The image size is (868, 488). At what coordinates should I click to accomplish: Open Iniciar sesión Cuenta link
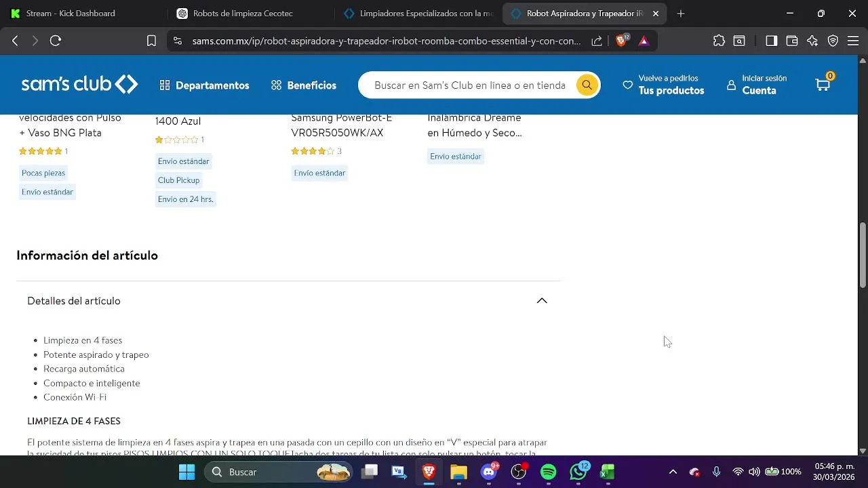(757, 85)
